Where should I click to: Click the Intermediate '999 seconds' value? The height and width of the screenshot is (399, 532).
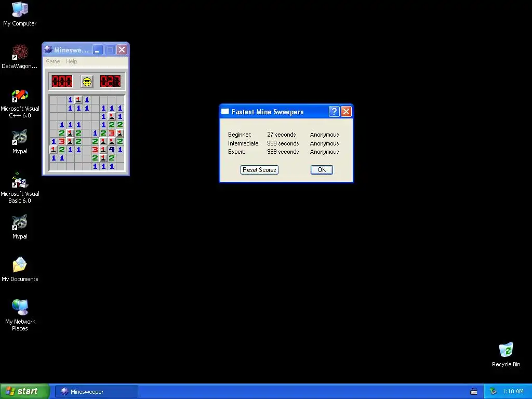283,143
